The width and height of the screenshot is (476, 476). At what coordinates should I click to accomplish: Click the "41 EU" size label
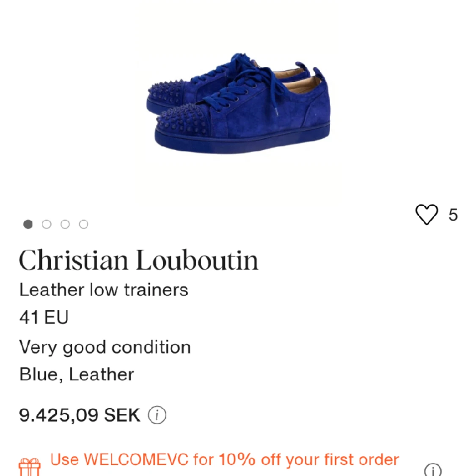coord(44,316)
